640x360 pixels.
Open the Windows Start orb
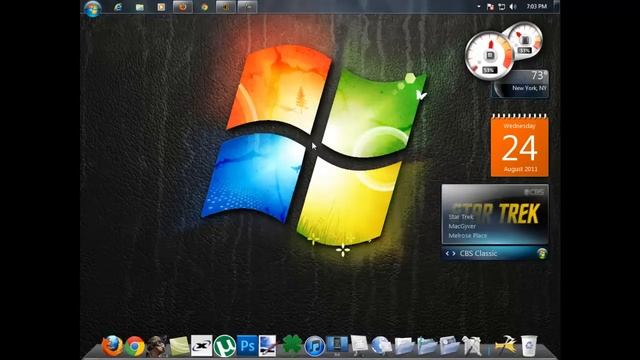92,8
